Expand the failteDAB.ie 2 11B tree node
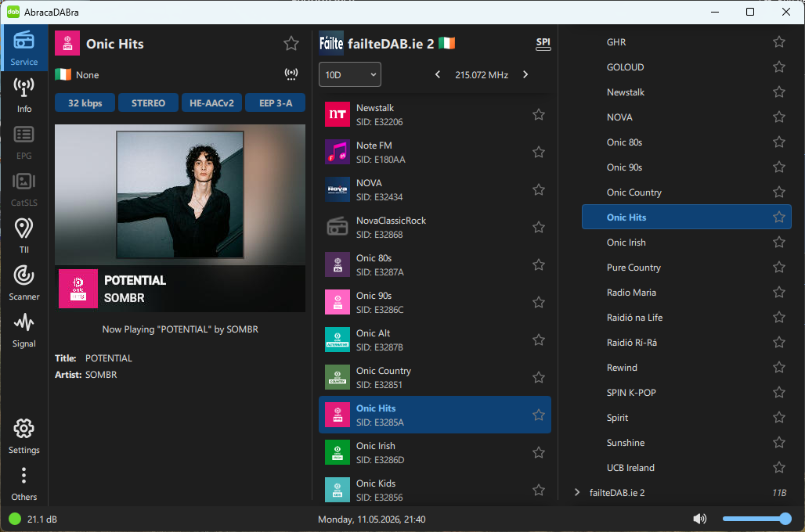The height and width of the screenshot is (532, 805). (577, 493)
